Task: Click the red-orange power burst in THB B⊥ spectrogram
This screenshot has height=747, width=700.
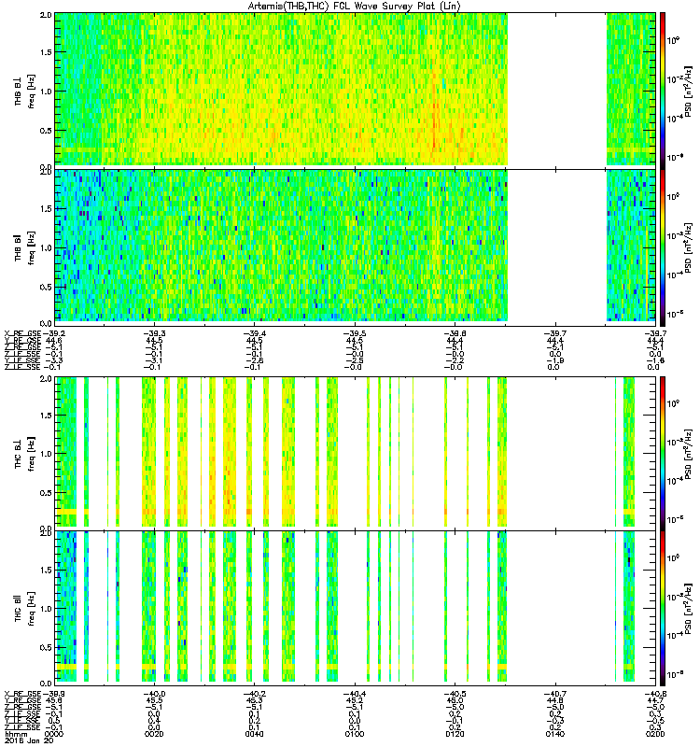Action: pyautogui.click(x=434, y=121)
